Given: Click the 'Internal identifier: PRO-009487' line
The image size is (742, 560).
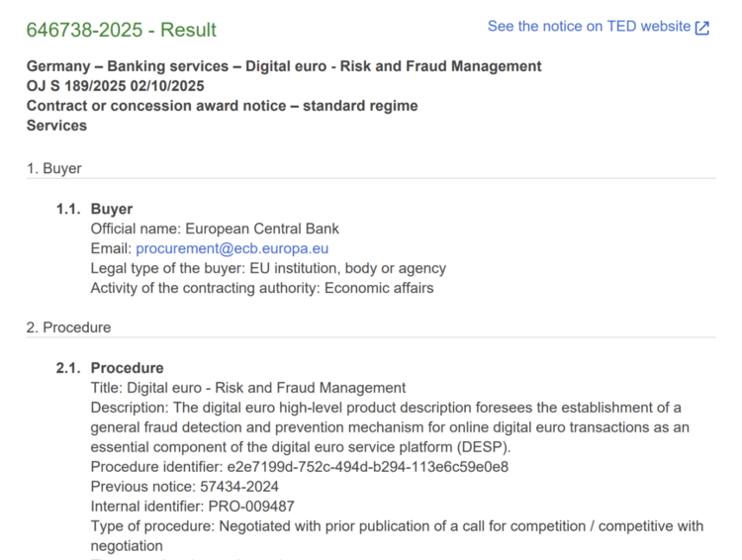Looking at the screenshot, I should click(x=193, y=507).
